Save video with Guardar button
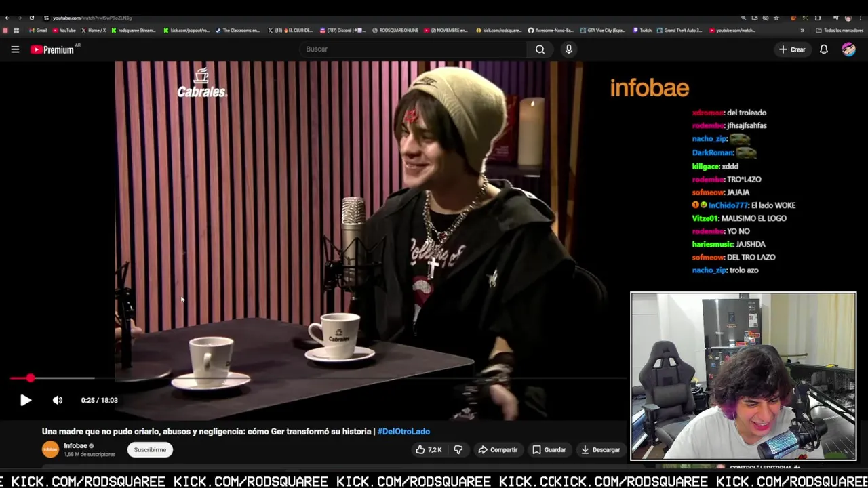The height and width of the screenshot is (488, 868). click(549, 450)
